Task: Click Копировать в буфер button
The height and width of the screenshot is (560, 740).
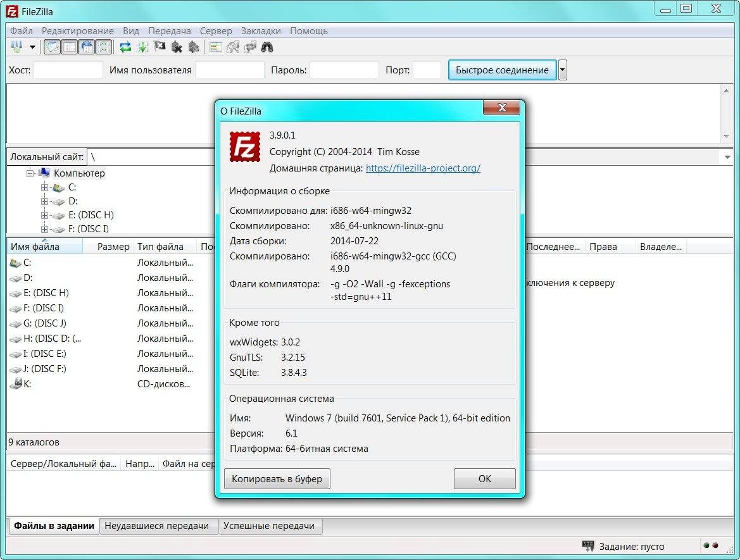Action: click(277, 479)
